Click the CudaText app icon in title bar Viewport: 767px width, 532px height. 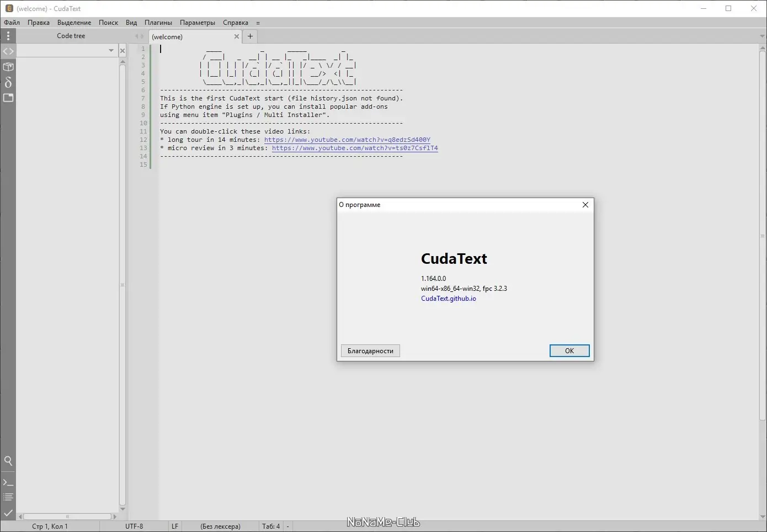pos(9,8)
